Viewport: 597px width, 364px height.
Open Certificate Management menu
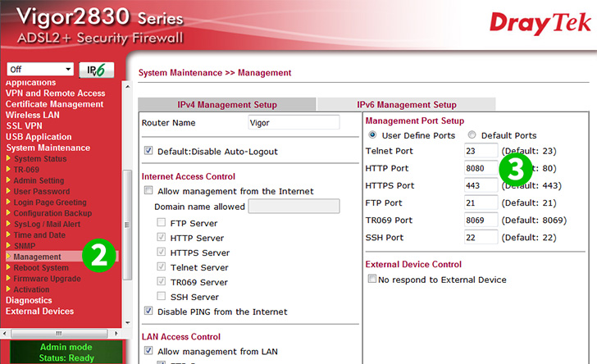[x=54, y=104]
